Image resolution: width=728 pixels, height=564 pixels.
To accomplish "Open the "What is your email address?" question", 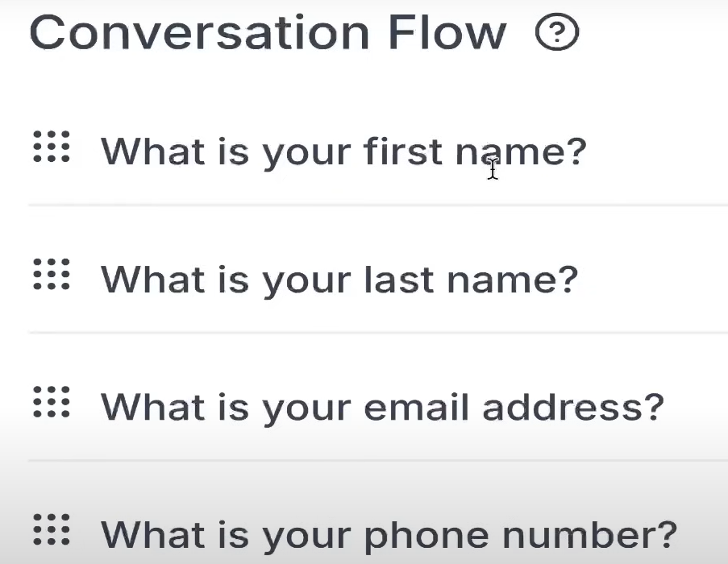I will (x=381, y=406).
